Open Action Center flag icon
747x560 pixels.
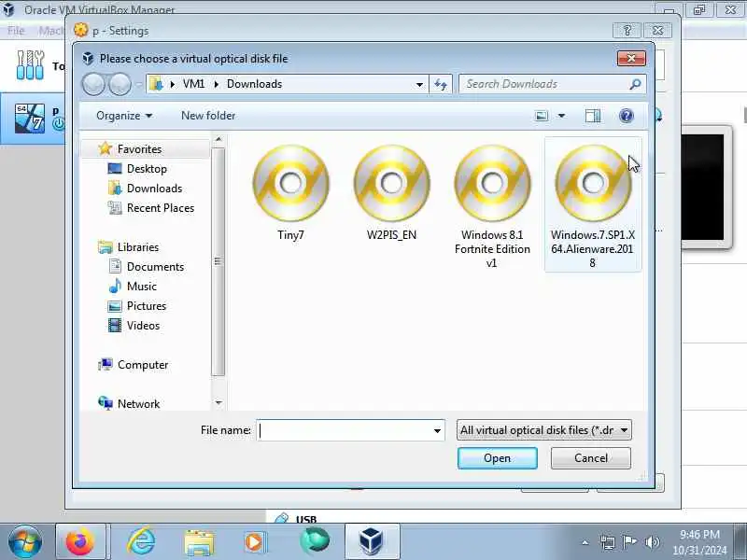click(629, 542)
